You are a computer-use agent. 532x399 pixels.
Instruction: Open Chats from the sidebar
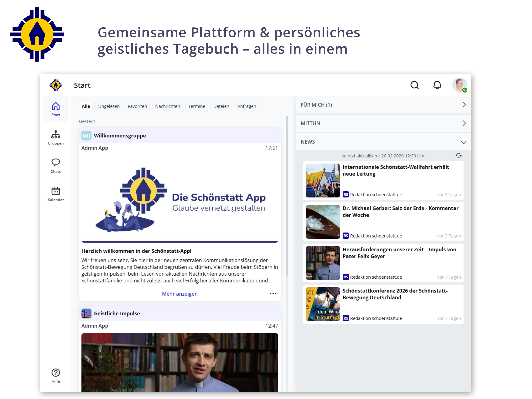[x=55, y=166]
